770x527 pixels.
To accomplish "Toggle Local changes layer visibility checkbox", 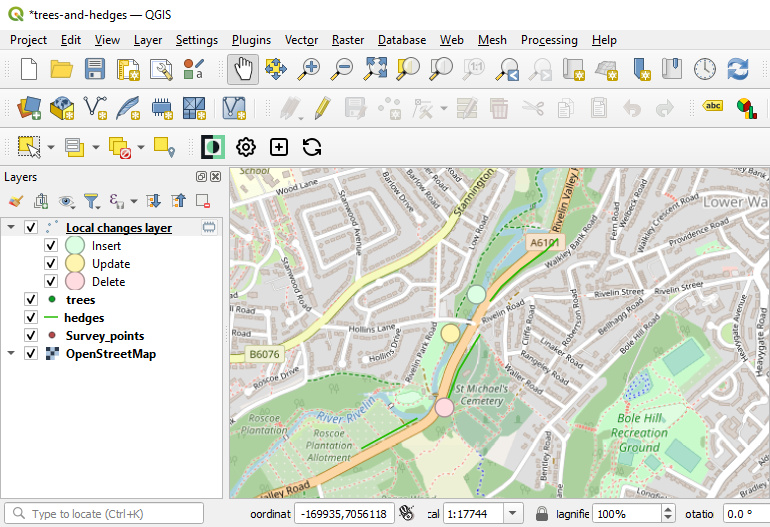I will click(x=30, y=227).
